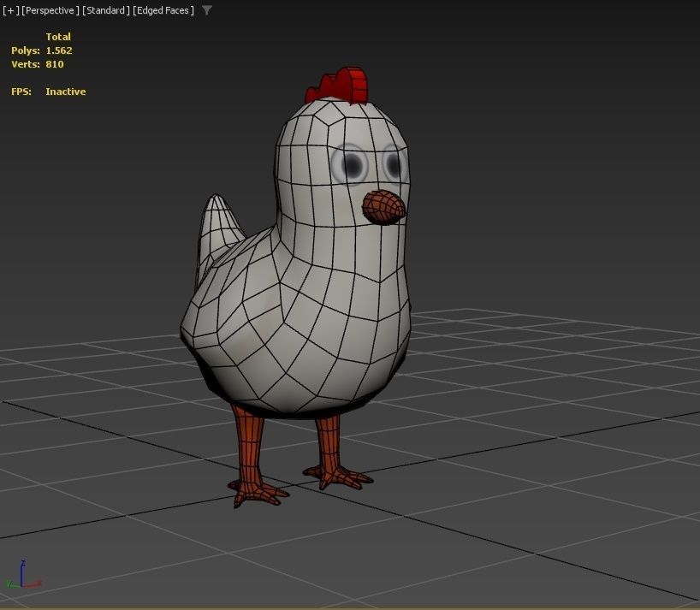Select the chicken's brown beak
The image size is (700, 610).
tap(383, 207)
